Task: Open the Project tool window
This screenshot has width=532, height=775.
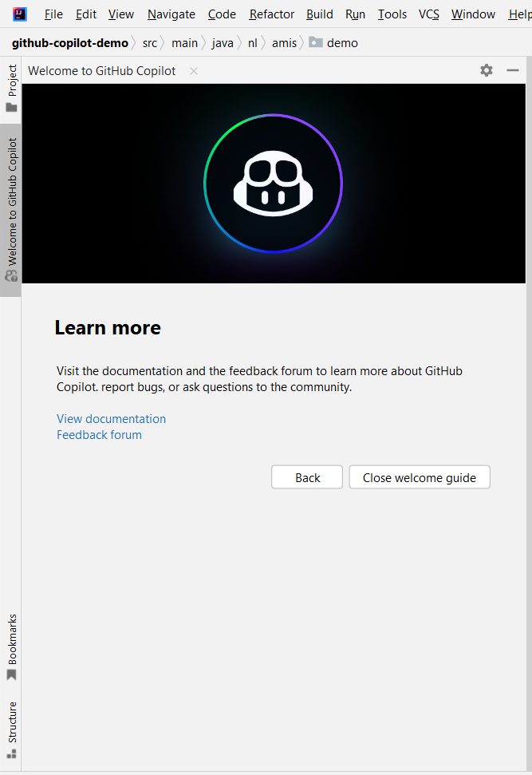Action: pyautogui.click(x=11, y=89)
